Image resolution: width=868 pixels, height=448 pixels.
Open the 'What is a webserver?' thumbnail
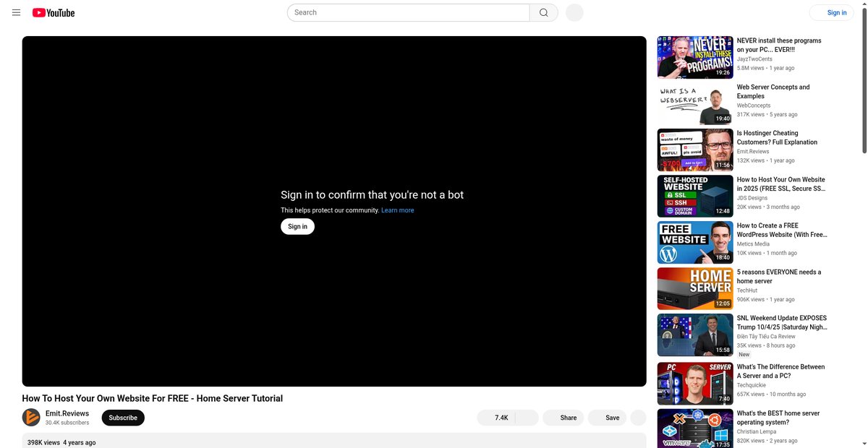pyautogui.click(x=695, y=103)
